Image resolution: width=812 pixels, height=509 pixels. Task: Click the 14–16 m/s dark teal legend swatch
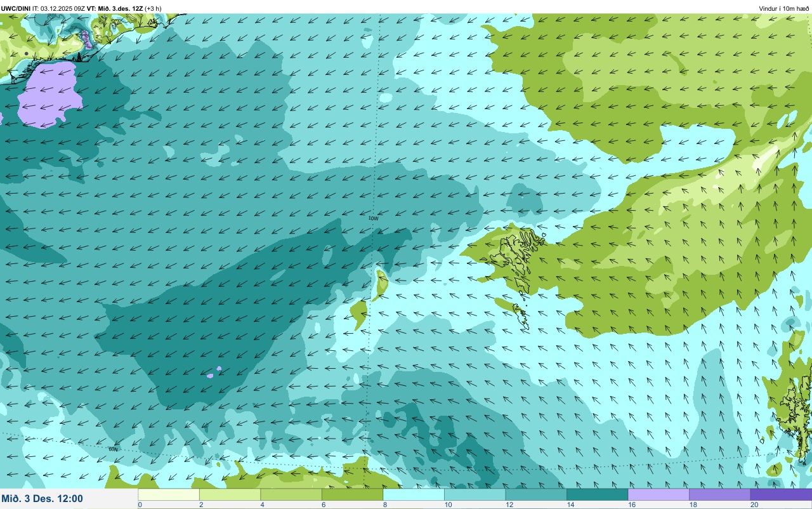597,494
